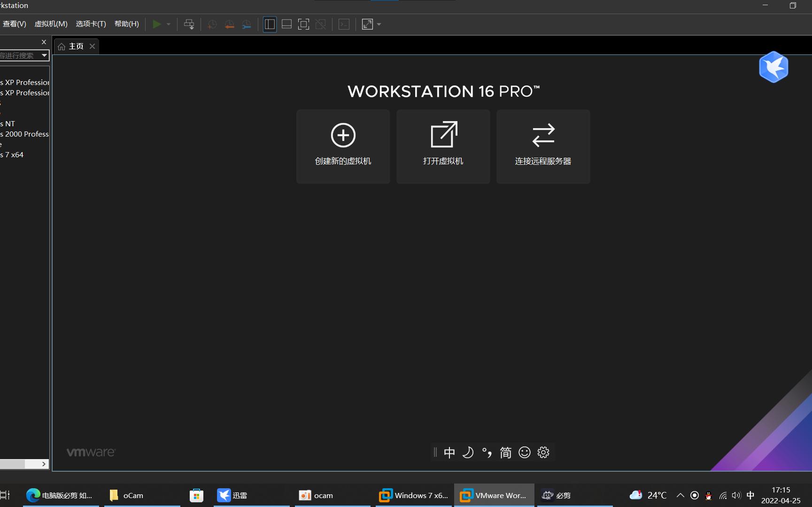Image resolution: width=812 pixels, height=507 pixels.
Task: Click the volume speaker tray icon
Action: [x=736, y=495]
